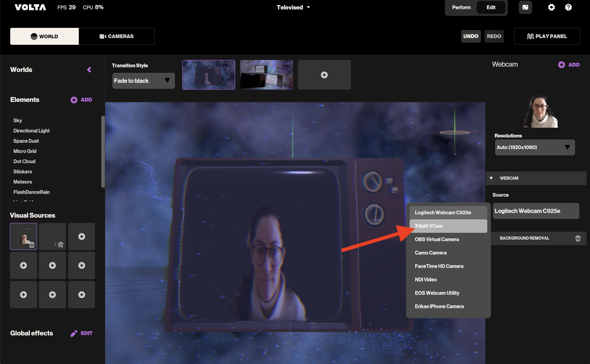This screenshot has height=364, width=590.
Task: Open the Source dropdown showing Logitech Webcam C925e
Action: click(x=536, y=211)
